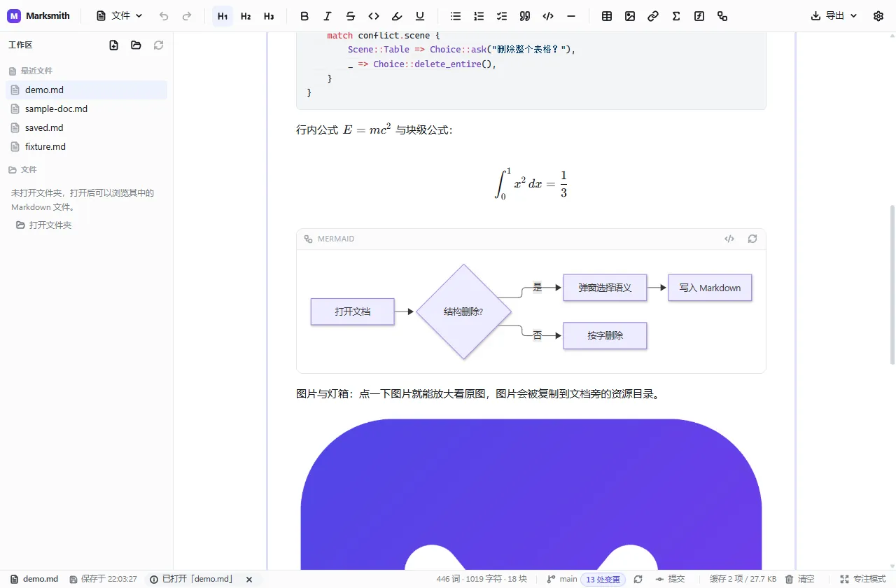The width and height of the screenshot is (896, 588).
Task: Apply underline formatting
Action: tap(420, 16)
